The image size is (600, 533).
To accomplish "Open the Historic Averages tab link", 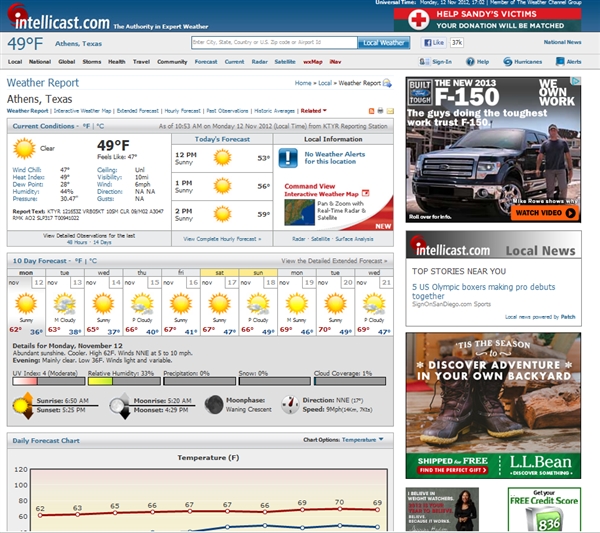I will click(x=274, y=111).
